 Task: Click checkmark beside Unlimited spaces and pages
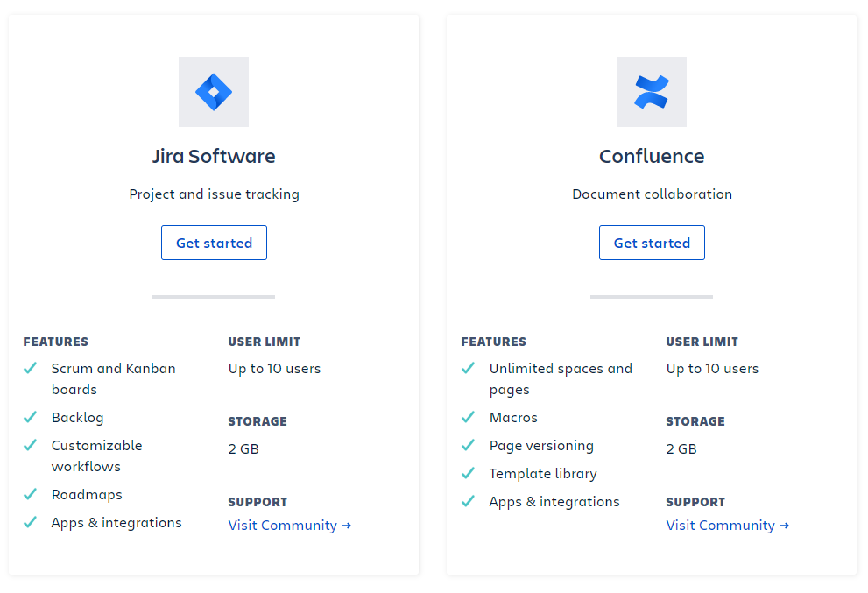pos(468,368)
